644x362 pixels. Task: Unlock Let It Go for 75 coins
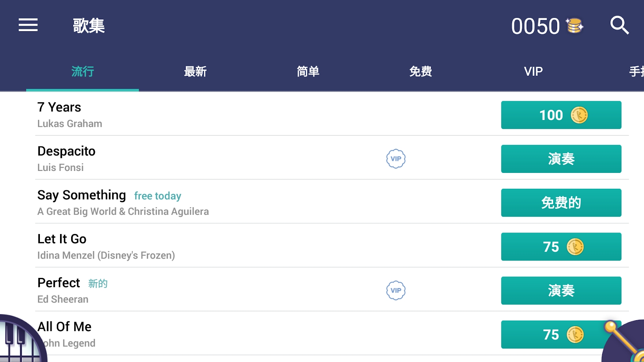[561, 247]
